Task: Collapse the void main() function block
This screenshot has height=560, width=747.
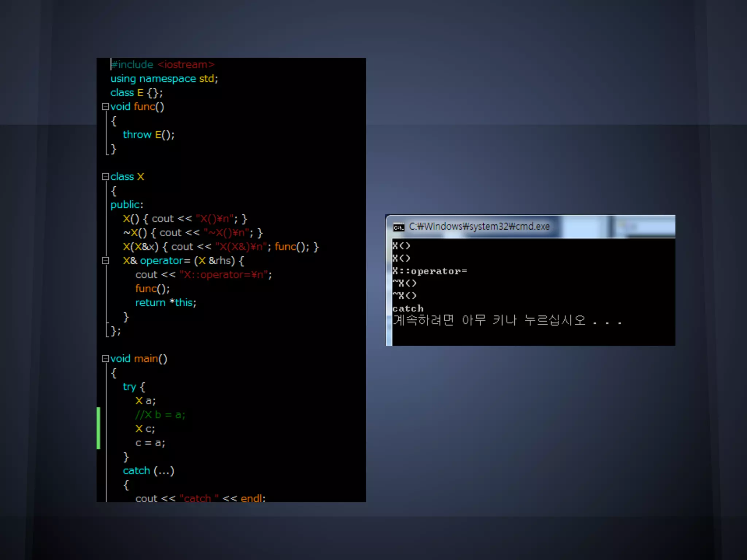Action: [105, 359]
